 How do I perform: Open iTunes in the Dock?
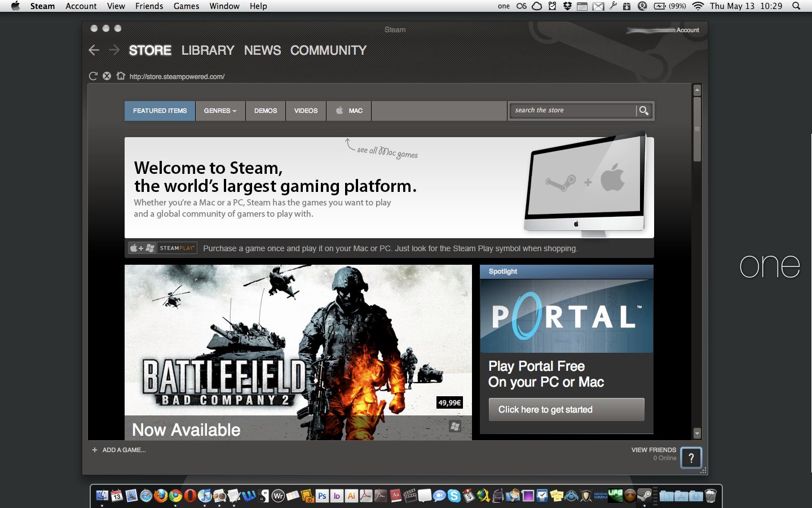[x=205, y=496]
